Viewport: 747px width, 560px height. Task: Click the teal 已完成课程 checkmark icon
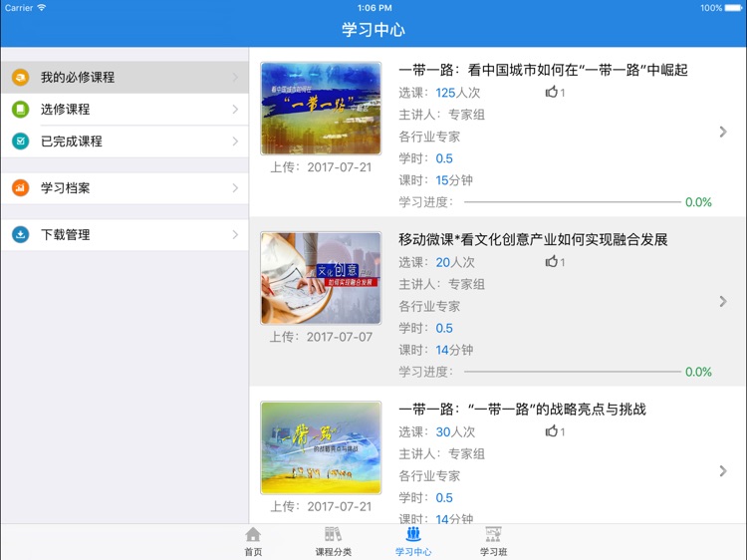(21, 141)
